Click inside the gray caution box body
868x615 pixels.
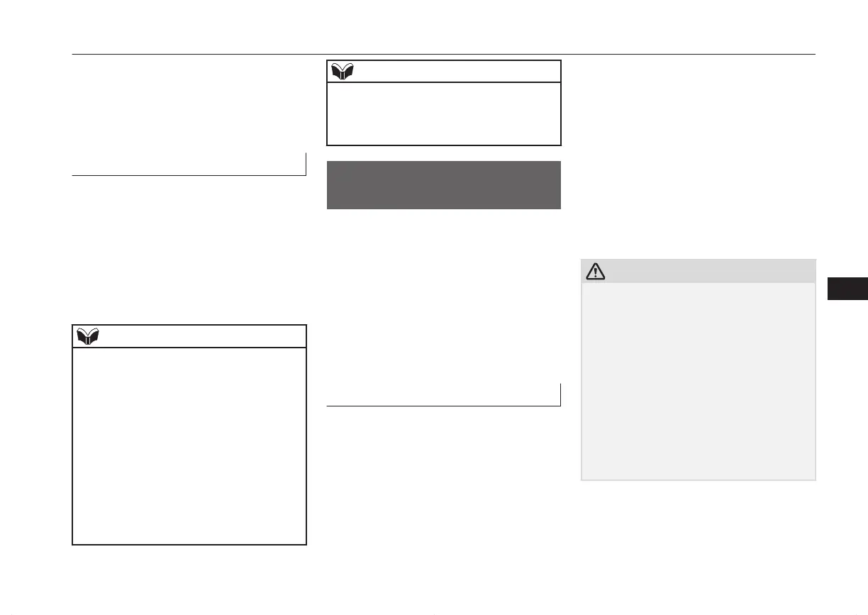[x=699, y=381]
